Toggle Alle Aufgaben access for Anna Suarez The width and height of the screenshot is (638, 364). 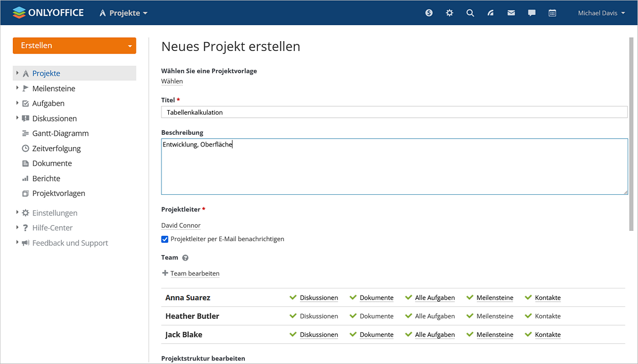(x=430, y=298)
